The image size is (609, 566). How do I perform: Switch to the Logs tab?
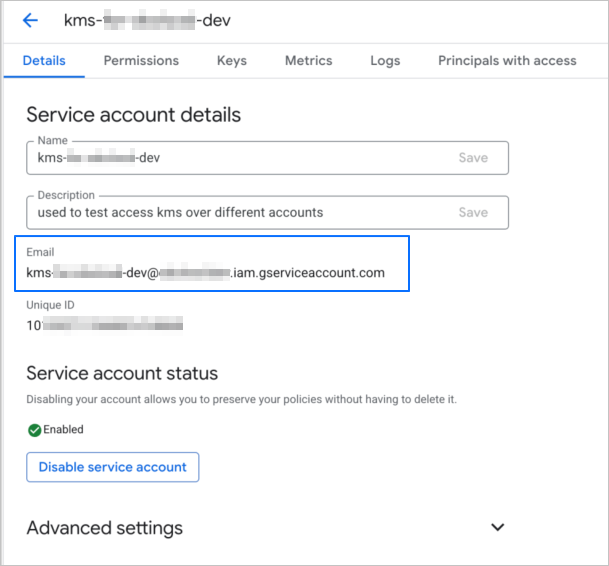tap(385, 60)
